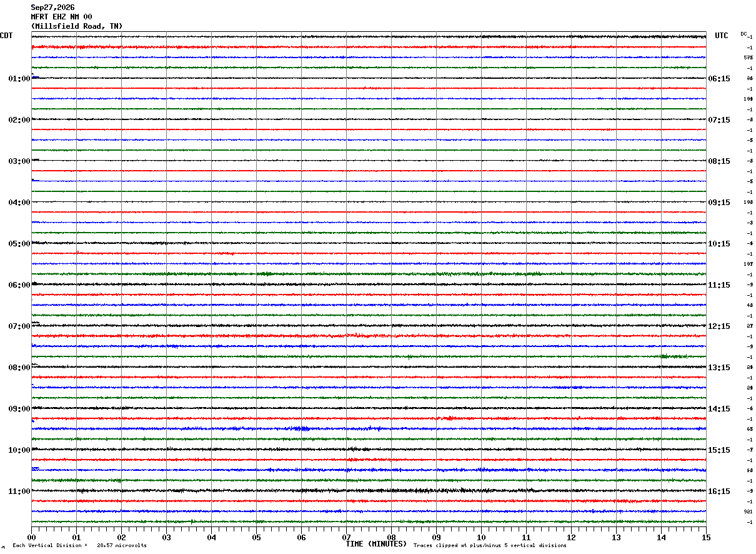Click the CDT timezone header
Screen dimensions: 756x554
tap(6, 36)
